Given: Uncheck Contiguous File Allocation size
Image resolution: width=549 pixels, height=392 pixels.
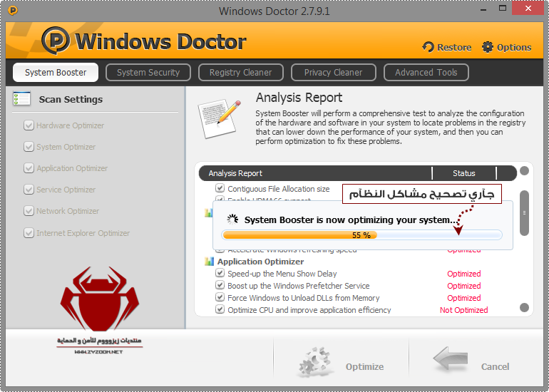Looking at the screenshot, I should 220,188.
